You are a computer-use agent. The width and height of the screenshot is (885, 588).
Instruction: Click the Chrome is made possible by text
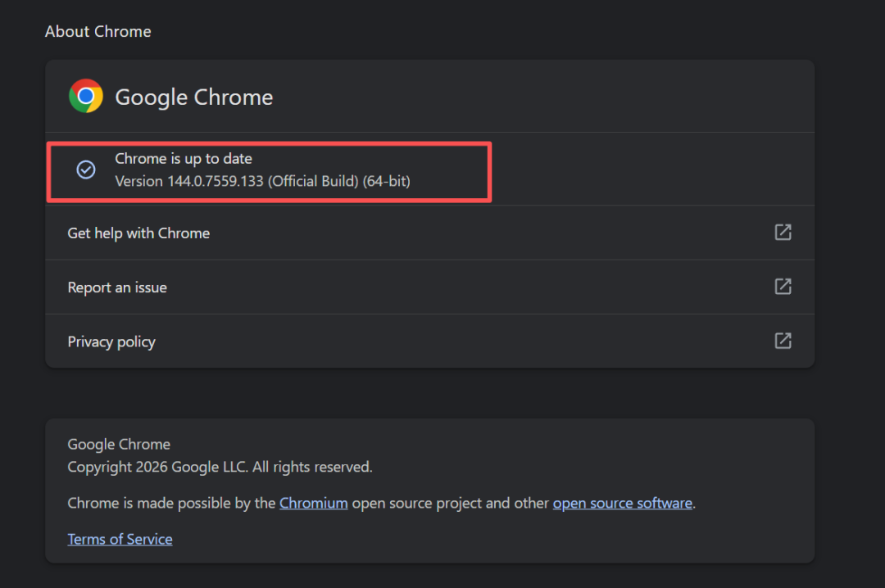(x=171, y=503)
